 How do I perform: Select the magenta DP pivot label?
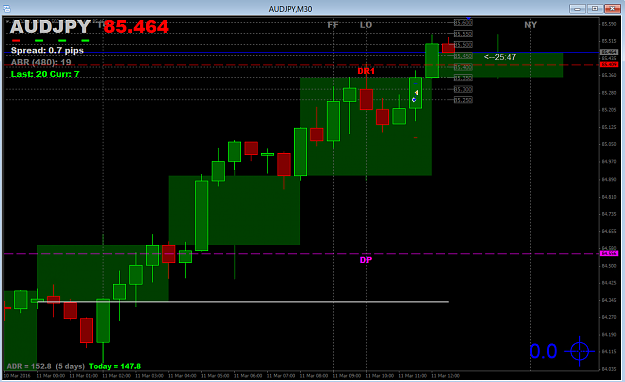tap(366, 260)
